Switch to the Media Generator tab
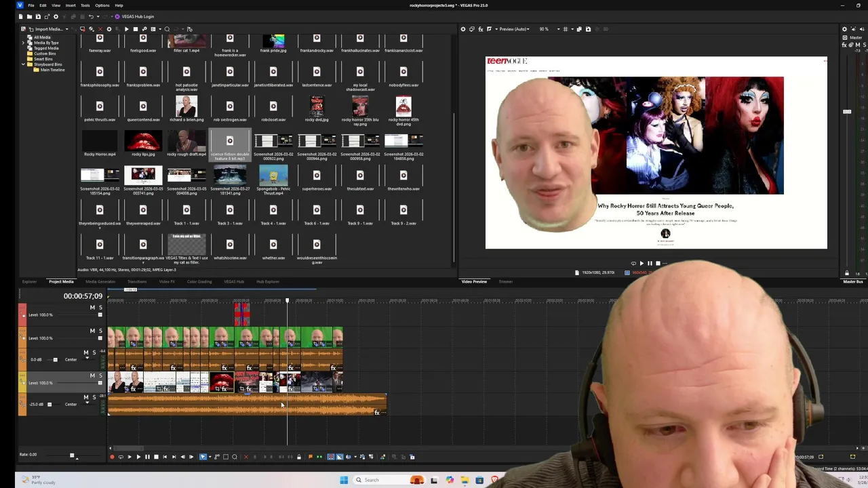The height and width of the screenshot is (488, 868). 100,281
